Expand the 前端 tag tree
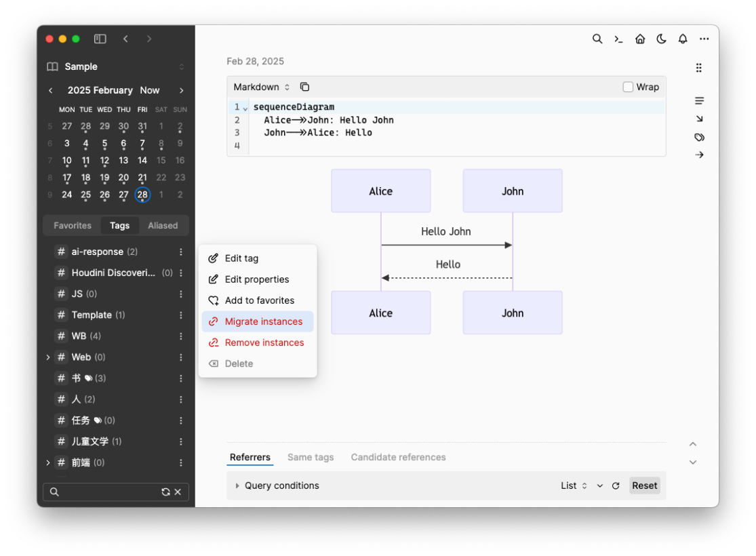Image resolution: width=756 pixels, height=556 pixels. (x=47, y=463)
